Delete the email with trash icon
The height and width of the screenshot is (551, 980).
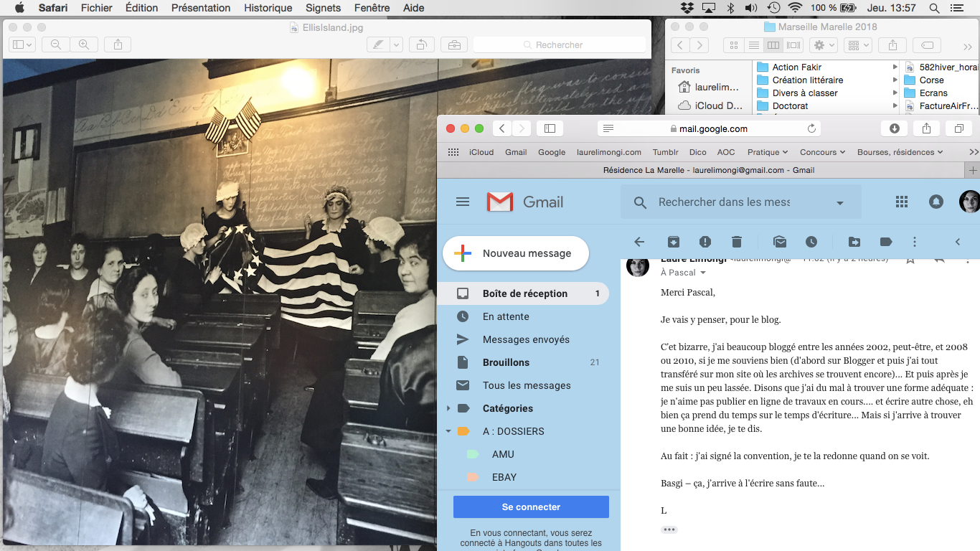coord(736,242)
